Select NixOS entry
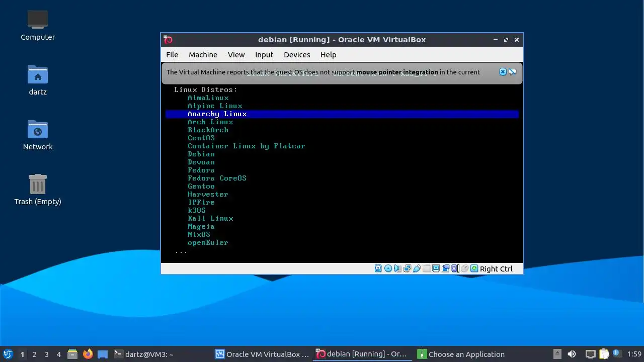Screen dimensions: 644x362 [x=199, y=235]
